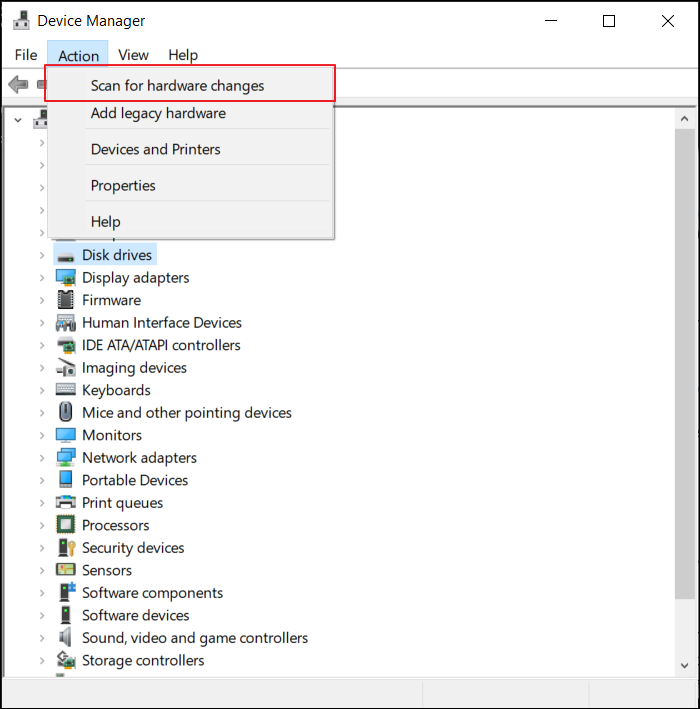The height and width of the screenshot is (709, 700).
Task: Expand the Display adapters category
Action: (42, 278)
